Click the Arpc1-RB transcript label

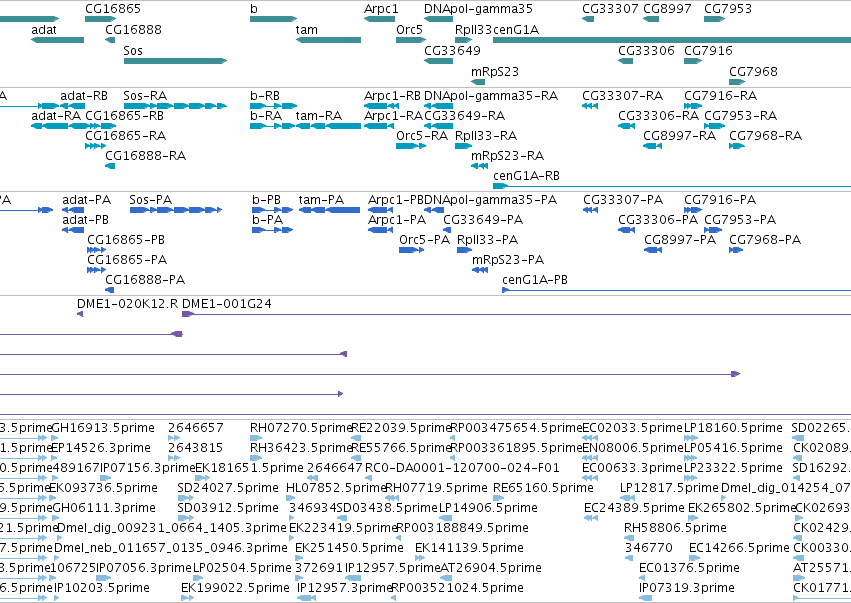pyautogui.click(x=392, y=96)
